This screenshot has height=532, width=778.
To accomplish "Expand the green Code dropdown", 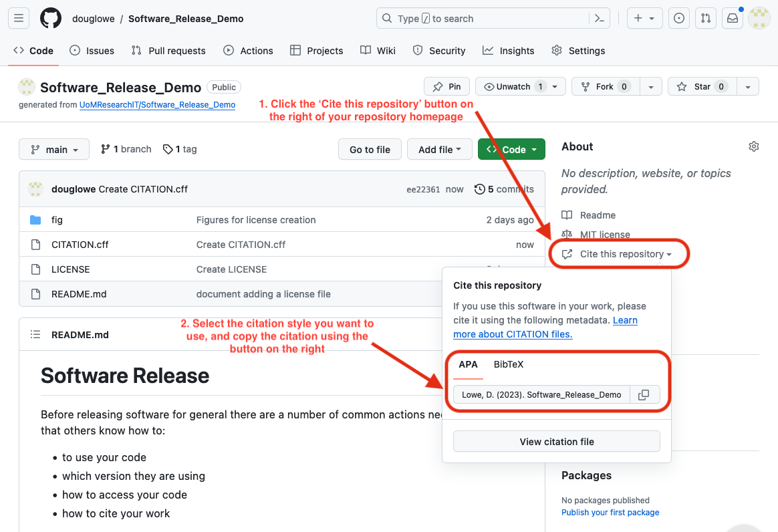I will coord(511,150).
